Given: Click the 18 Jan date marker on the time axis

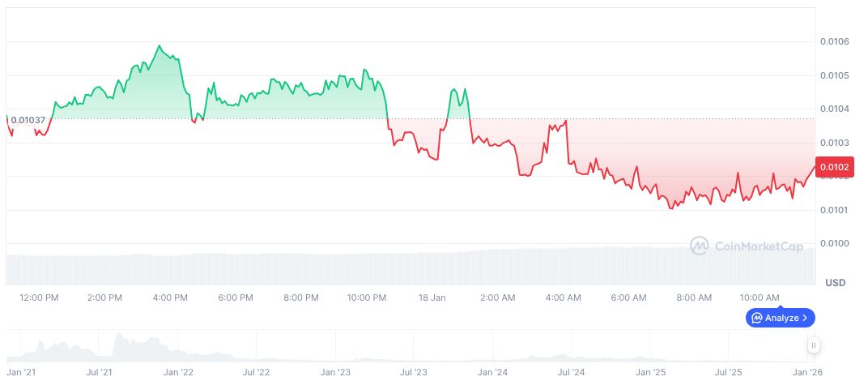Looking at the screenshot, I should [x=432, y=298].
